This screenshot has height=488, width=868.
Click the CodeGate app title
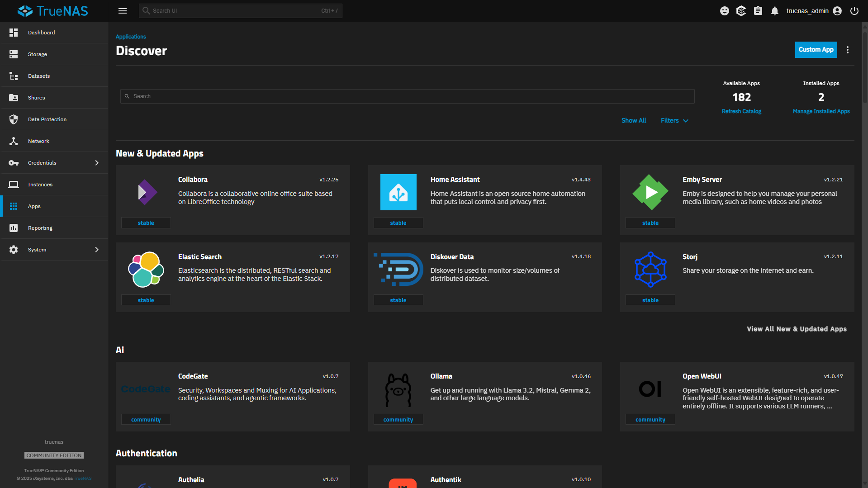coord(193,376)
